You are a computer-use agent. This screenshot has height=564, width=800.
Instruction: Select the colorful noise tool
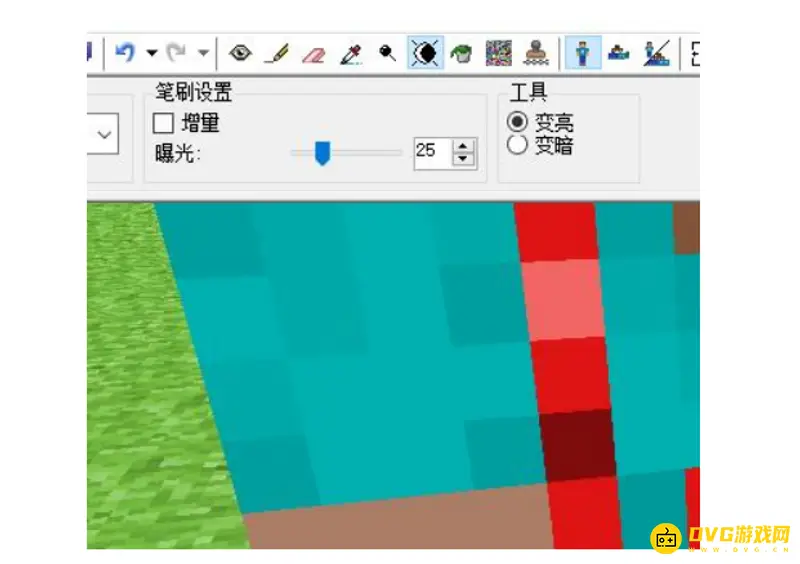[x=498, y=53]
